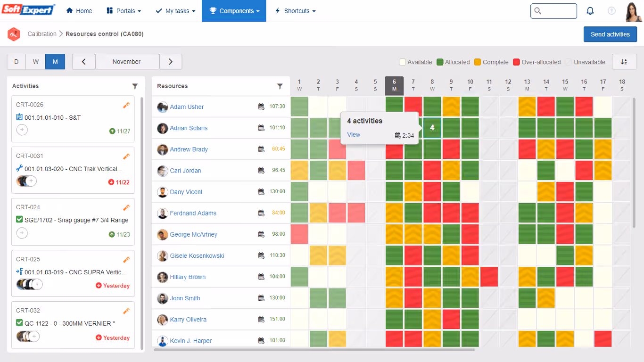The width and height of the screenshot is (644, 362).
Task: Click the upload icon beside the bell
Action: click(x=611, y=11)
